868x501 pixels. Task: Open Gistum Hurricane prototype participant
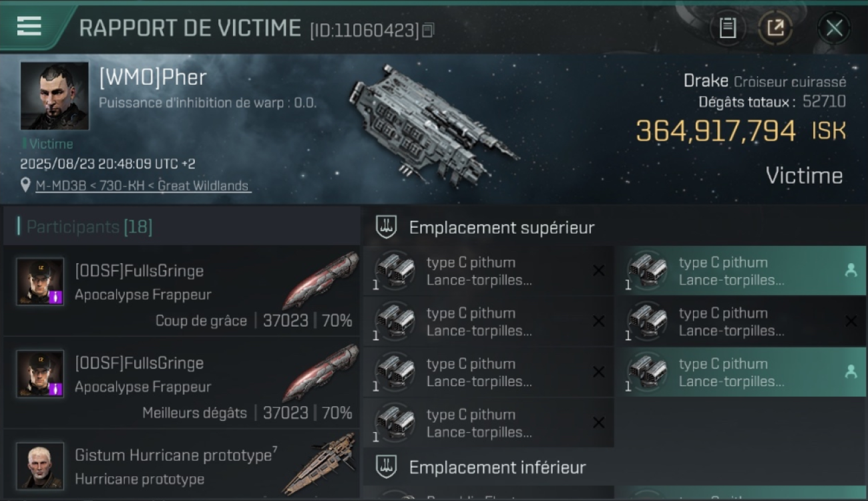(182, 466)
